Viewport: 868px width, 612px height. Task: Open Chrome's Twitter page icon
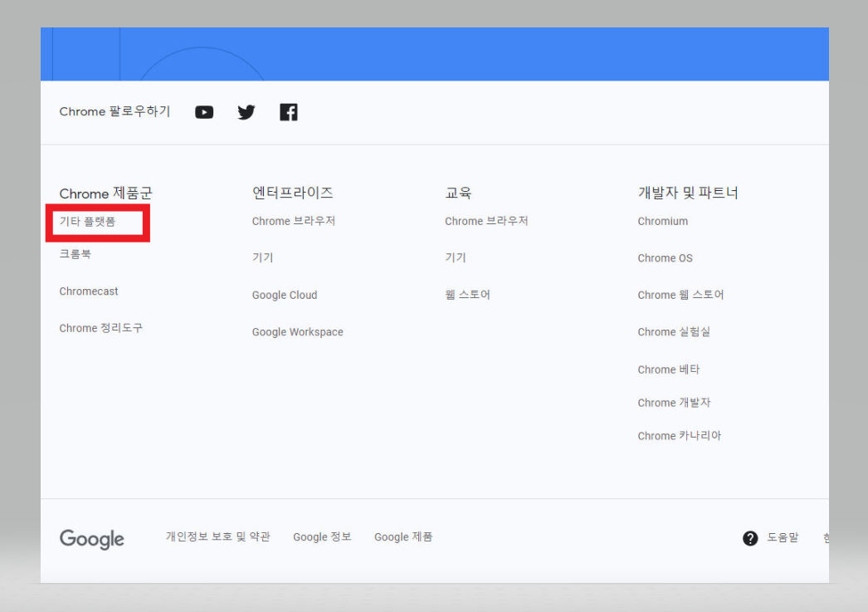(x=246, y=112)
